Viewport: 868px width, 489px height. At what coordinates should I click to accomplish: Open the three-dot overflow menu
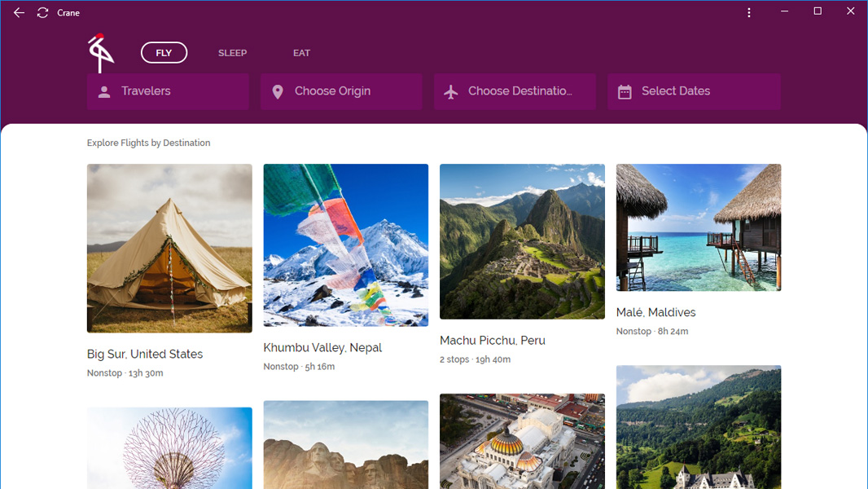tap(749, 13)
